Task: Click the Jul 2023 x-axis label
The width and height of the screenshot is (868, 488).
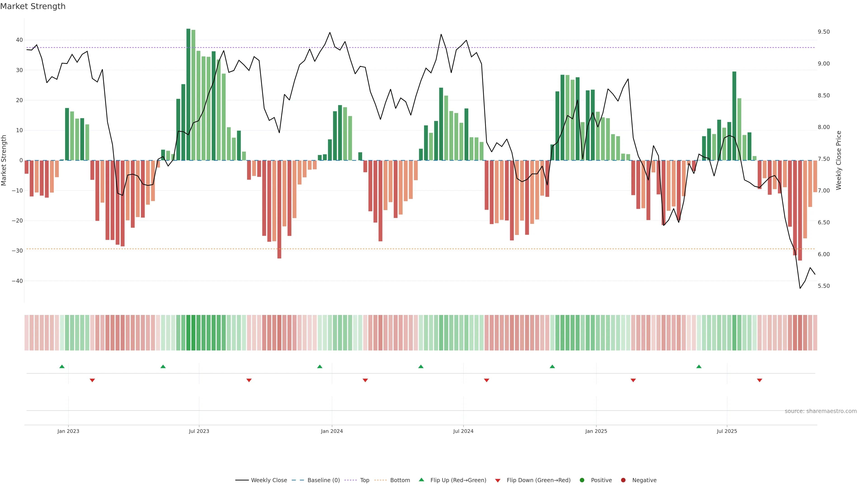Action: (199, 431)
